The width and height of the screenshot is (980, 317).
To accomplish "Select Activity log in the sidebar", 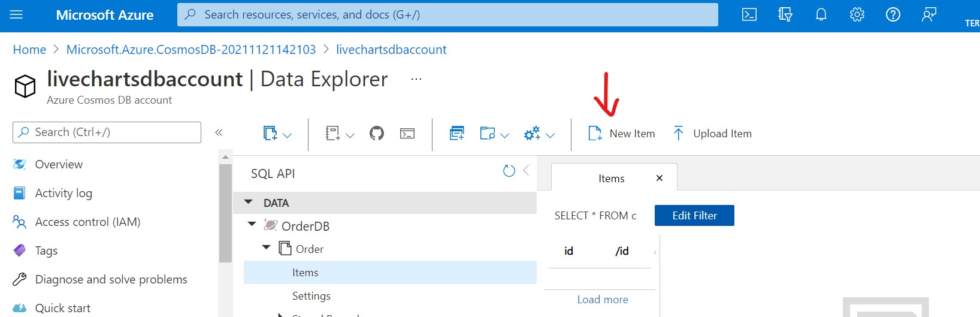I will click(x=63, y=193).
